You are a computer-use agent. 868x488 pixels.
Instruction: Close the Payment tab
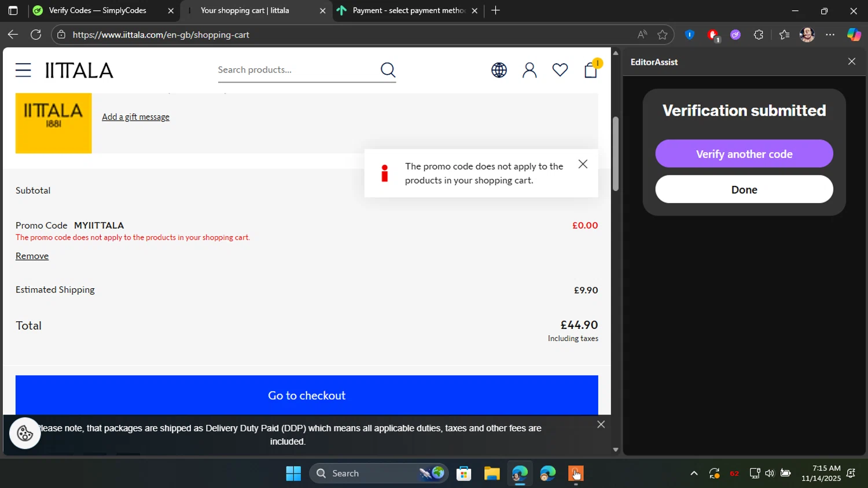(475, 11)
